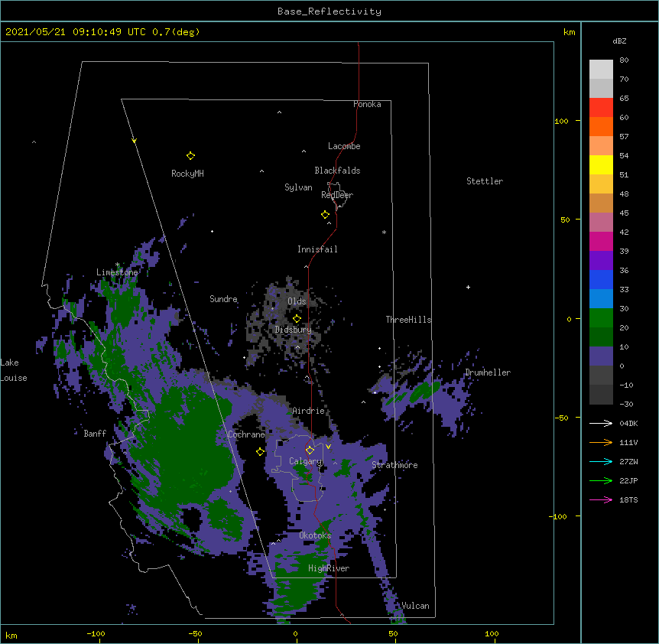Click the yellow 54 dBZ color swatch

(x=601, y=164)
